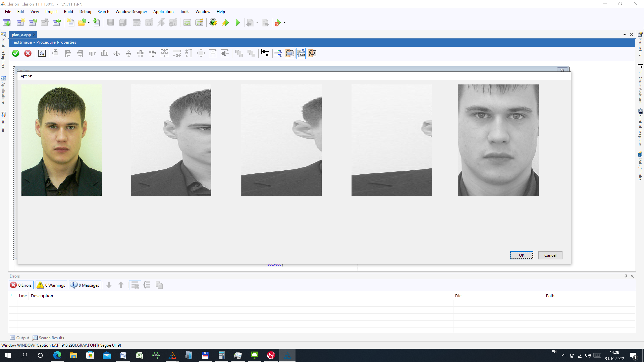This screenshot has height=362, width=644.
Task: Click the window preview magnifier icon
Action: click(x=42, y=53)
